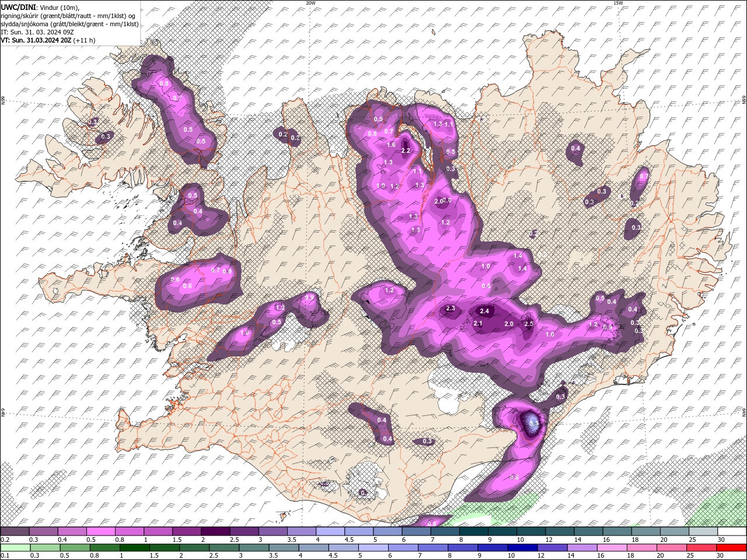Pick the lavender snow swatch between 4 and 4.5
This screenshot has width=747, height=560.
pos(330,531)
